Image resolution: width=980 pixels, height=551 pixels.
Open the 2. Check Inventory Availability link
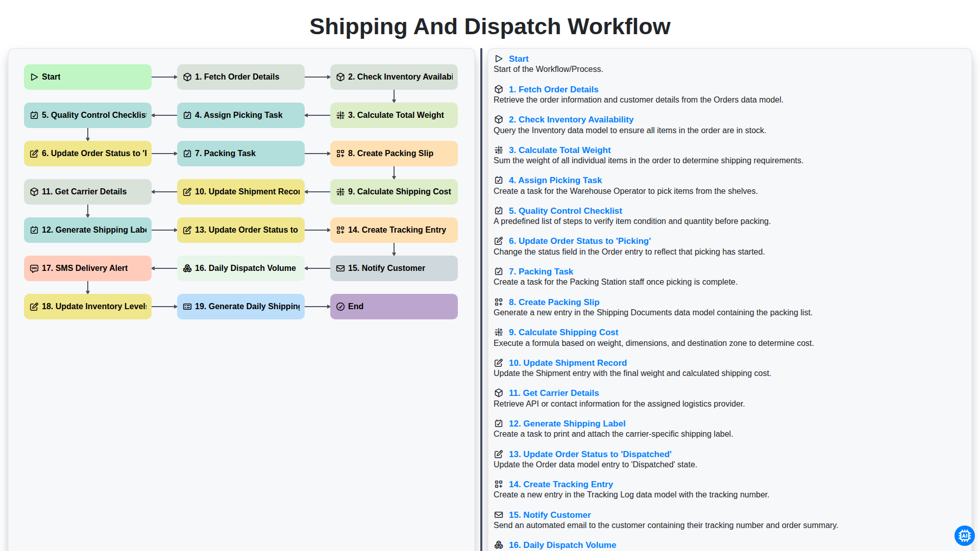571,119
